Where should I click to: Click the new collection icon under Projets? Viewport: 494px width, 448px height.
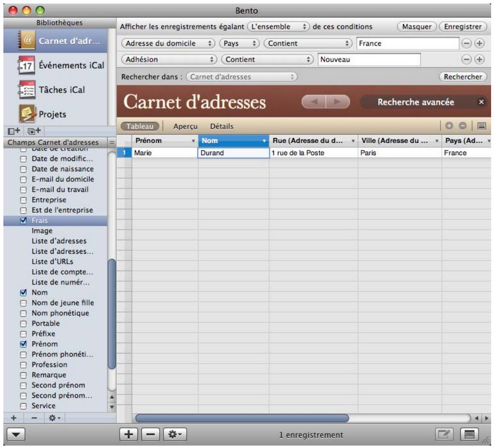coord(34,131)
